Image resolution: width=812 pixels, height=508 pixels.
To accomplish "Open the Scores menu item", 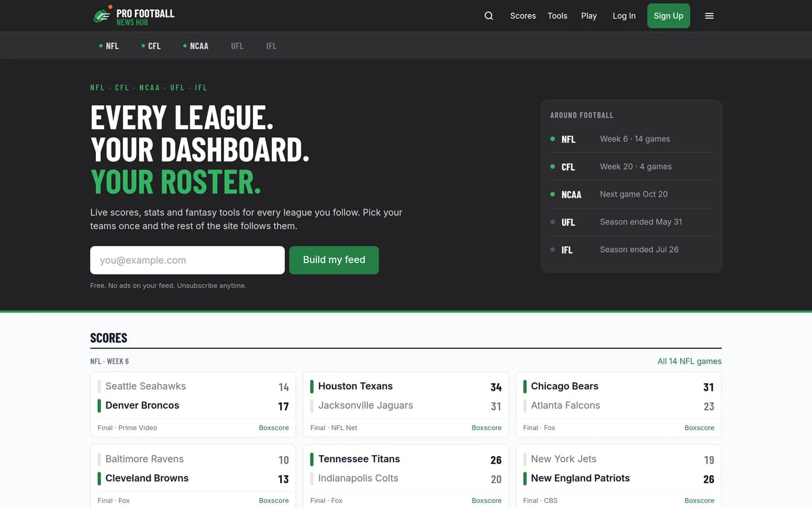I will tap(523, 16).
